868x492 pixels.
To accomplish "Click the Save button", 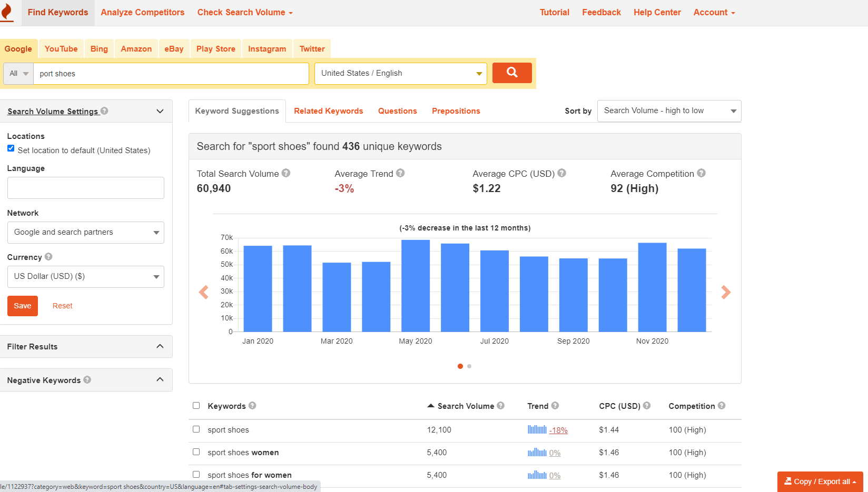I will tap(22, 305).
